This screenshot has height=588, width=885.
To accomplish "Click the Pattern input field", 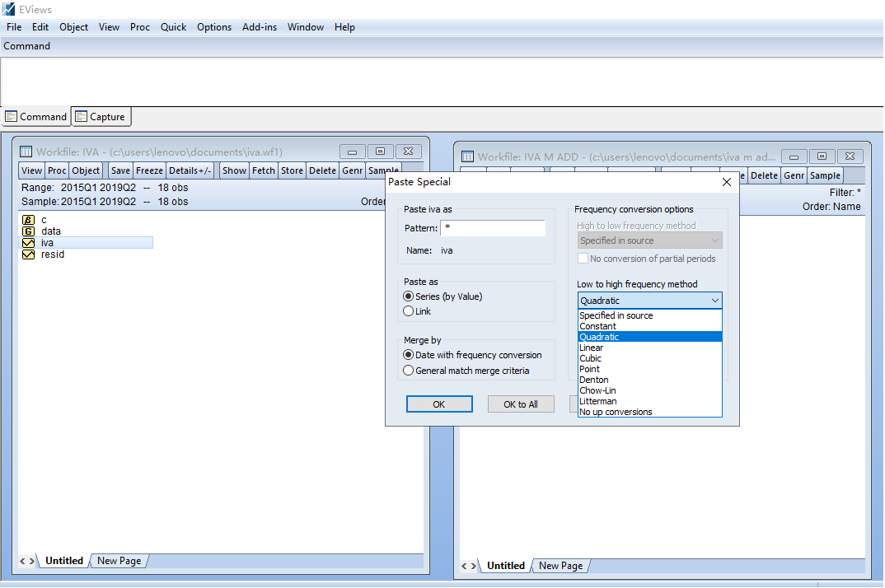I will pyautogui.click(x=493, y=228).
